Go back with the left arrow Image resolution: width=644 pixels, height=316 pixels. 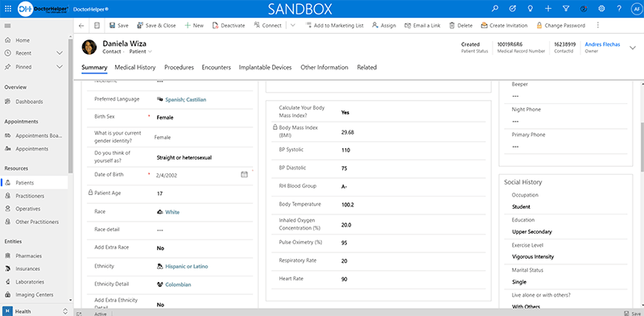[81, 26]
